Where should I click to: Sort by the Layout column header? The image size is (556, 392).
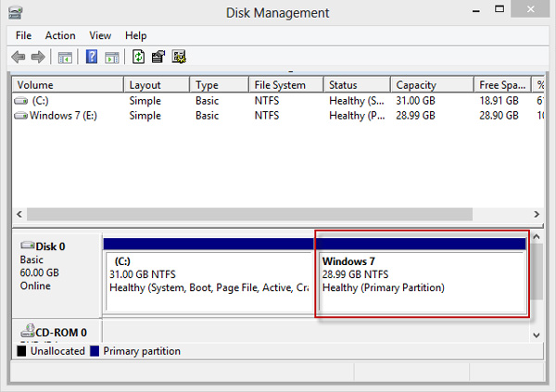(x=157, y=85)
